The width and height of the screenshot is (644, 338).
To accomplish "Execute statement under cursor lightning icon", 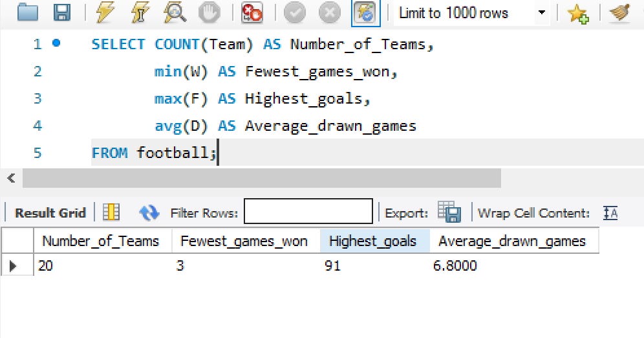I will tap(140, 12).
